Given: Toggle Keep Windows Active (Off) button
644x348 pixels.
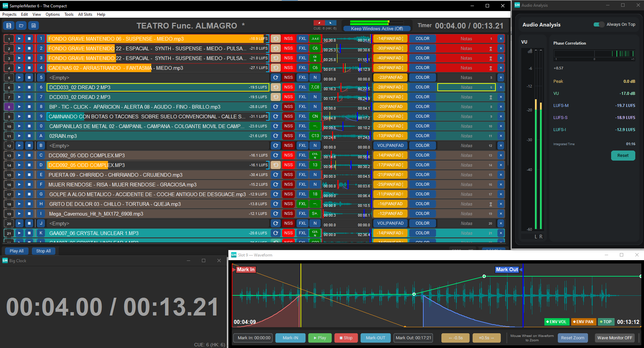Looking at the screenshot, I should pos(377,28).
